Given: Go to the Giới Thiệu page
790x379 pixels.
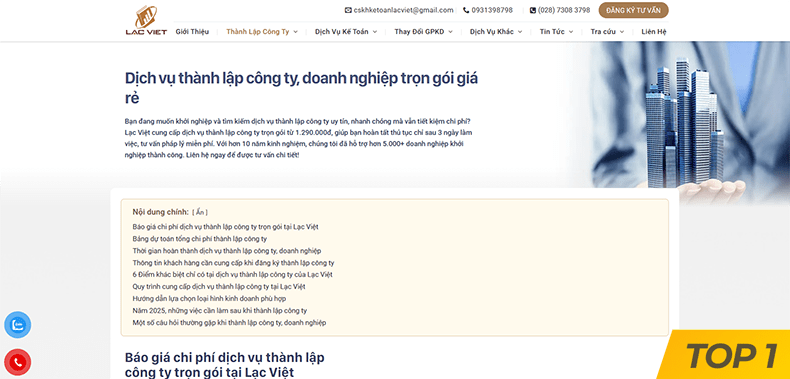Looking at the screenshot, I should 192,31.
